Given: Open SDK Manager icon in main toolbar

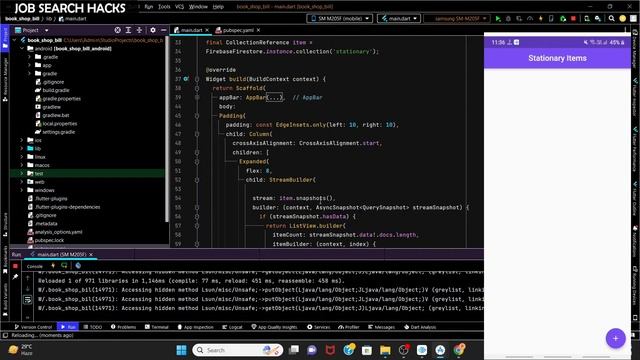Looking at the screenshot, I should (x=598, y=19).
